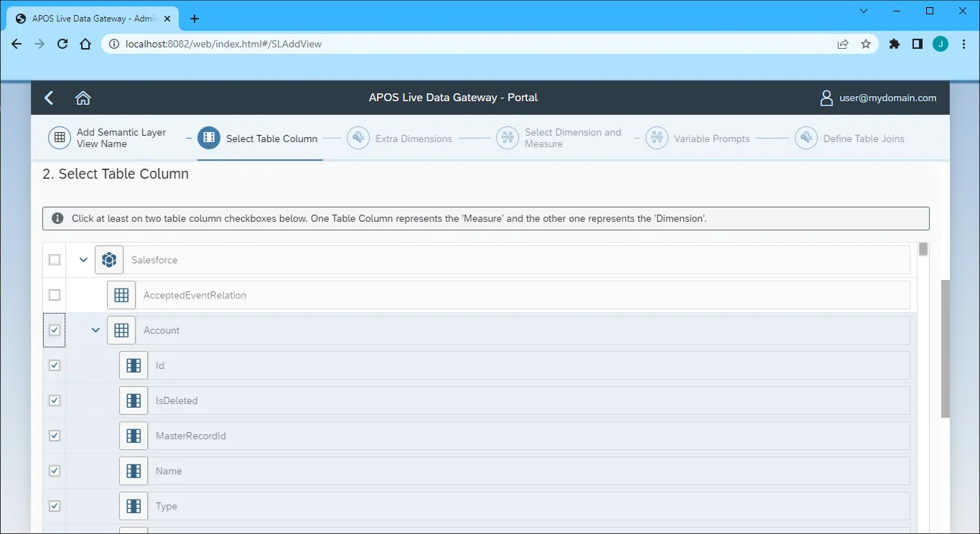Open the Variable Prompts step icon
The height and width of the screenshot is (534, 980).
(x=656, y=138)
